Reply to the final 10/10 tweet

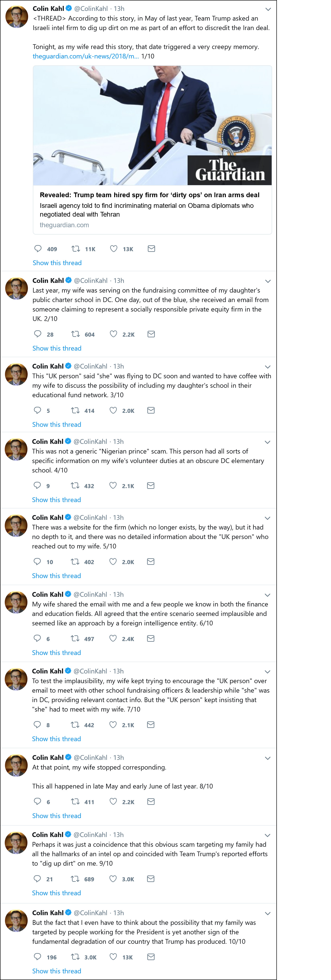pyautogui.click(x=38, y=956)
